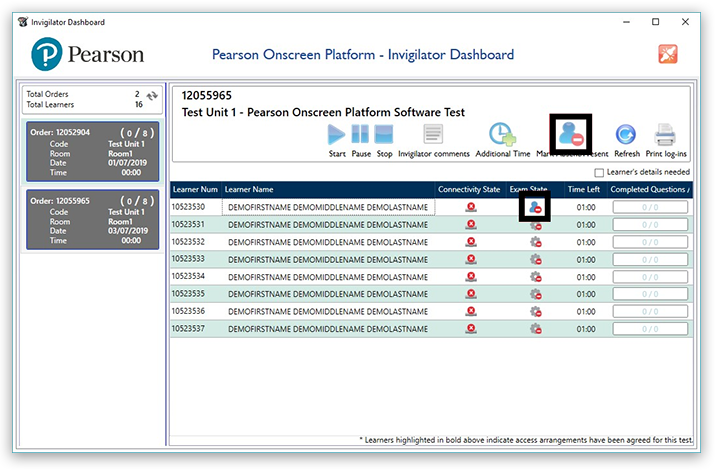Select order 12052904 in the sidebar
The width and height of the screenshot is (719, 471).
[x=92, y=152]
